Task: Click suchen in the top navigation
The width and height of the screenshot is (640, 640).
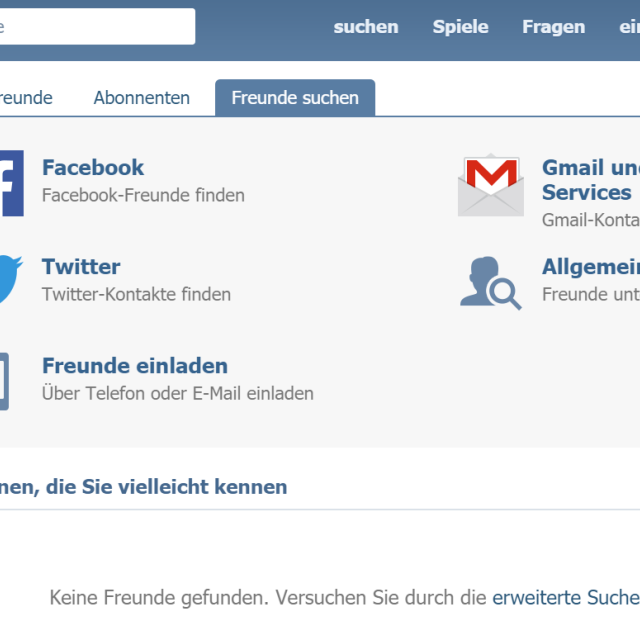Action: 366,27
